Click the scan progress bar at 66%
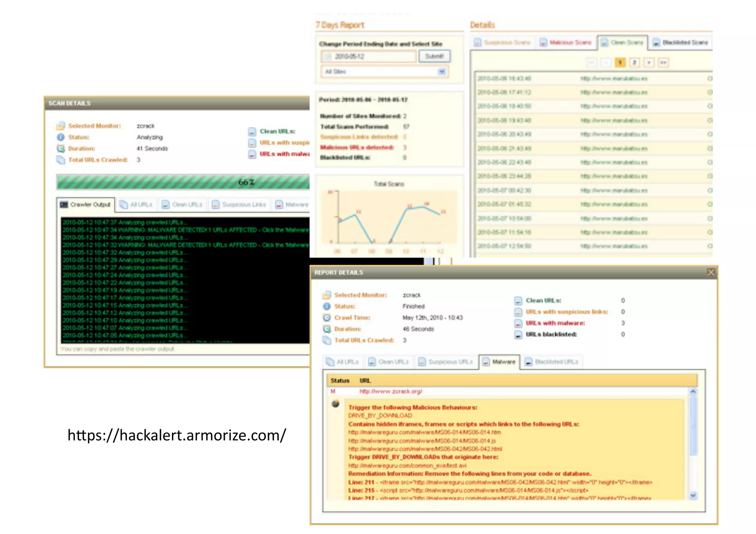 (183, 182)
